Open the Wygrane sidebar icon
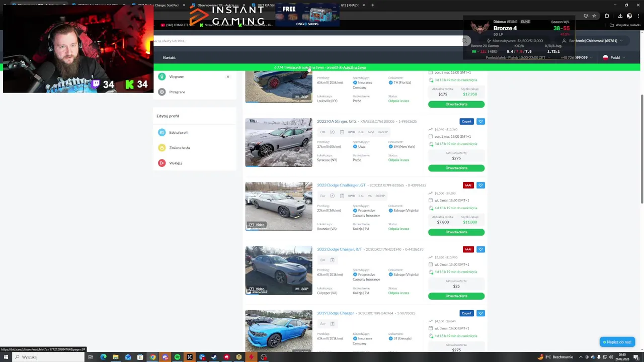This screenshot has width=644, height=362. pos(162,76)
